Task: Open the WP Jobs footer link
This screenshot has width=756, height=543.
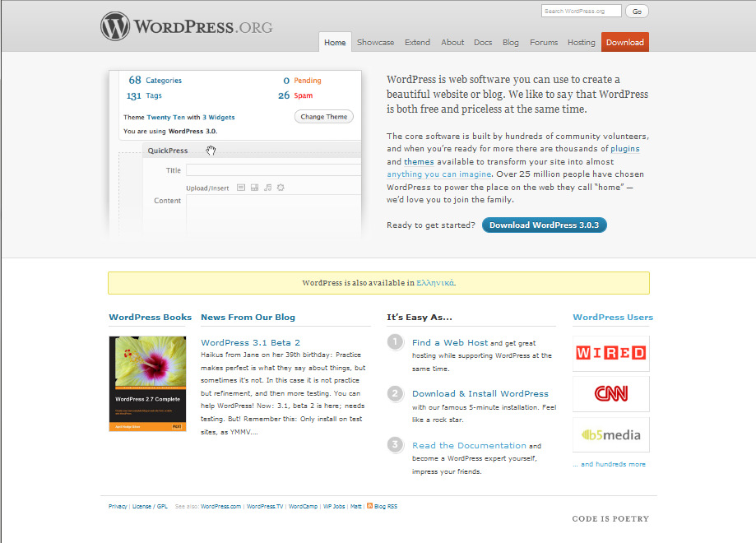Action: point(334,506)
